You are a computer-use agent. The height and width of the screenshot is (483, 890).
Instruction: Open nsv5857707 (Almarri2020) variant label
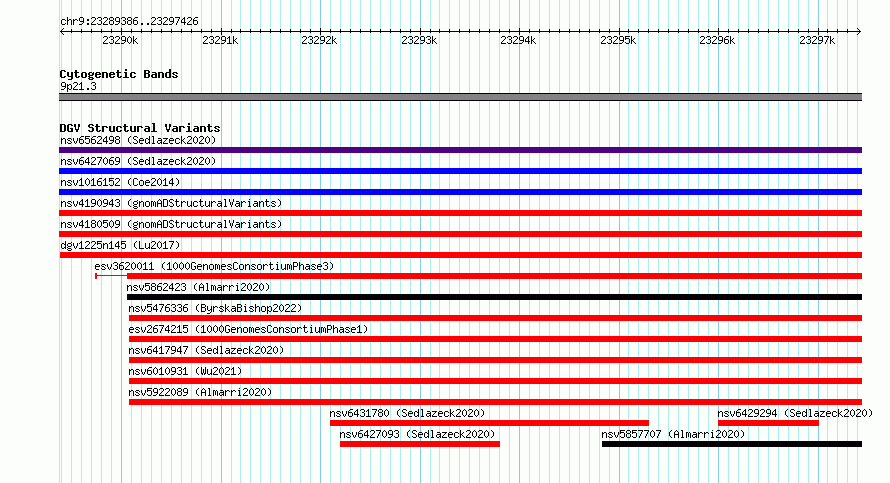673,434
